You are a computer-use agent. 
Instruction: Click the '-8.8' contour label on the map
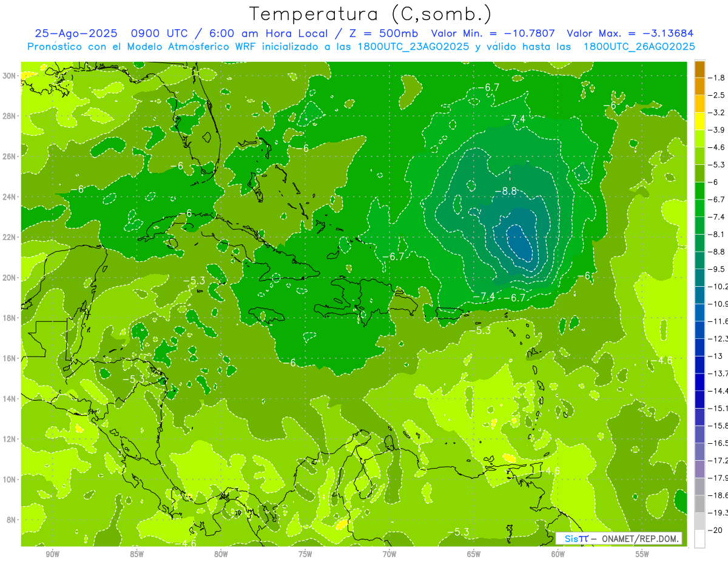click(x=505, y=191)
